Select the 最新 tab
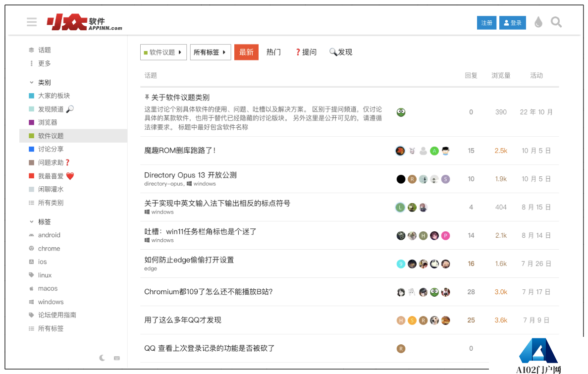This screenshot has width=588, height=374. tap(246, 52)
